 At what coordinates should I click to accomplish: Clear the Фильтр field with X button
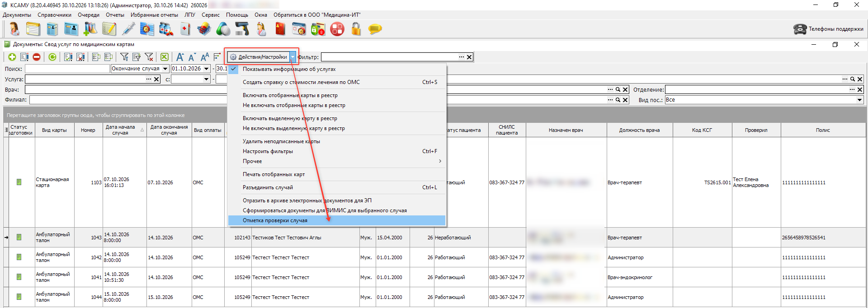pyautogui.click(x=469, y=57)
